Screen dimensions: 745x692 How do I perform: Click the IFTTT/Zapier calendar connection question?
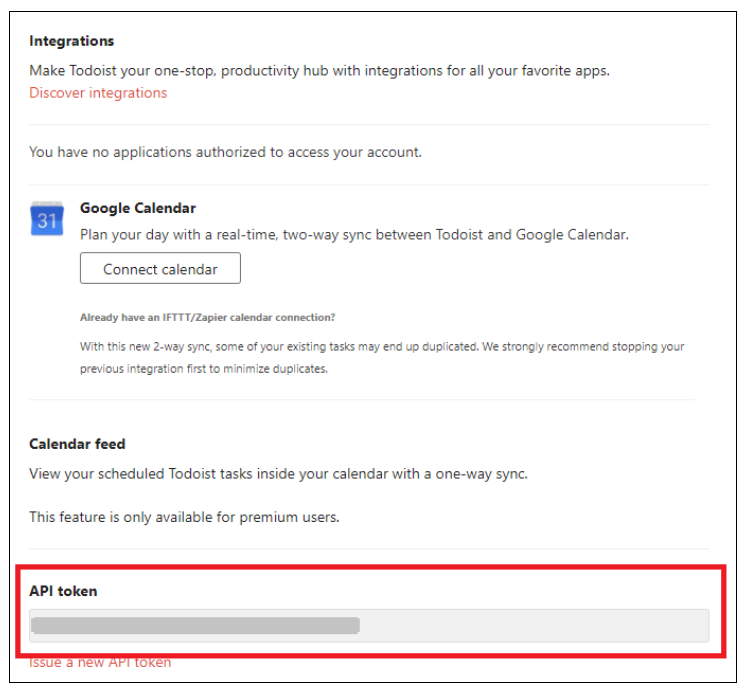click(207, 317)
